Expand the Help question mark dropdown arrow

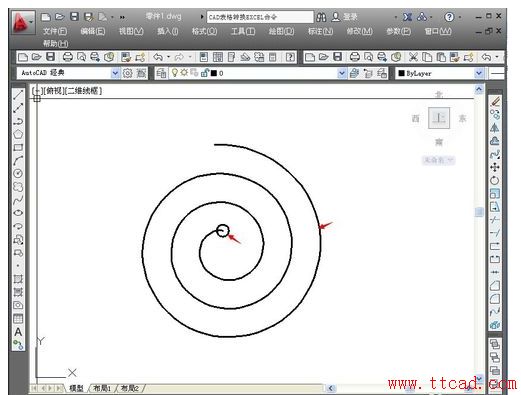point(460,17)
